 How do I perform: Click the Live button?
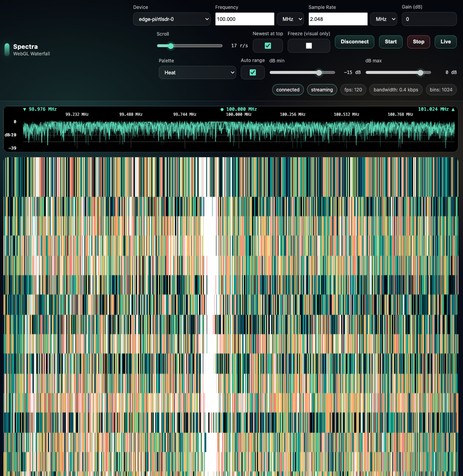click(446, 42)
